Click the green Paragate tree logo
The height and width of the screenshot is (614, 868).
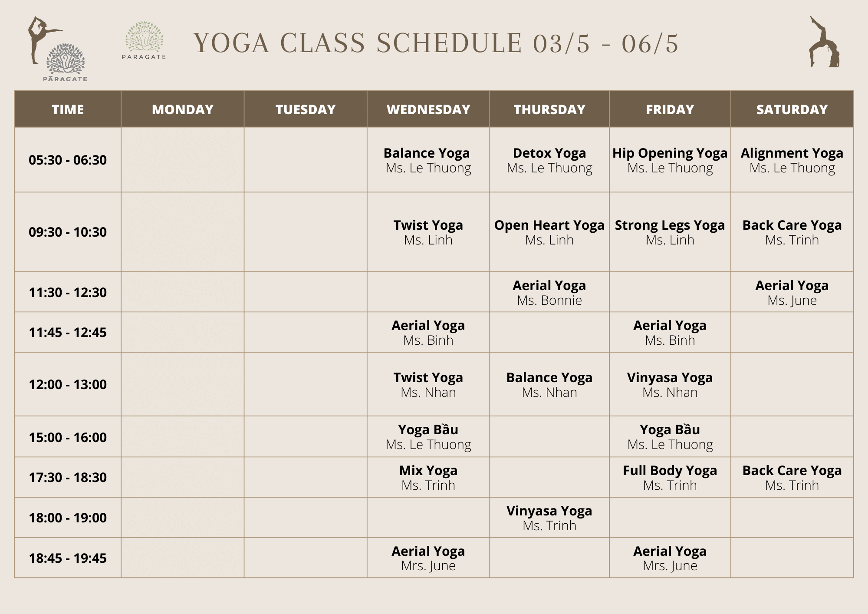click(x=144, y=40)
